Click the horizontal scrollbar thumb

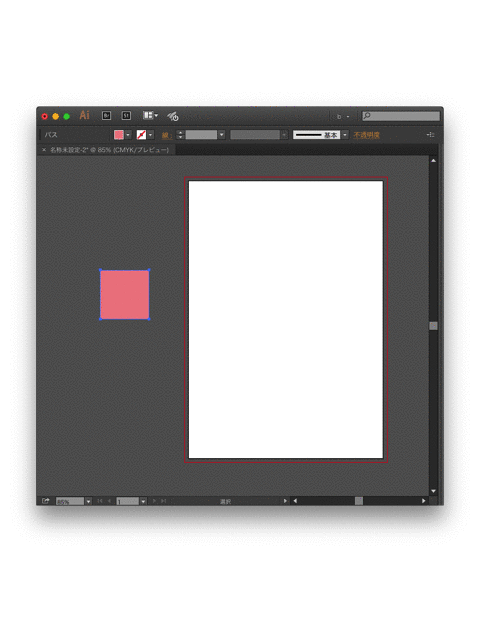pyautogui.click(x=359, y=501)
